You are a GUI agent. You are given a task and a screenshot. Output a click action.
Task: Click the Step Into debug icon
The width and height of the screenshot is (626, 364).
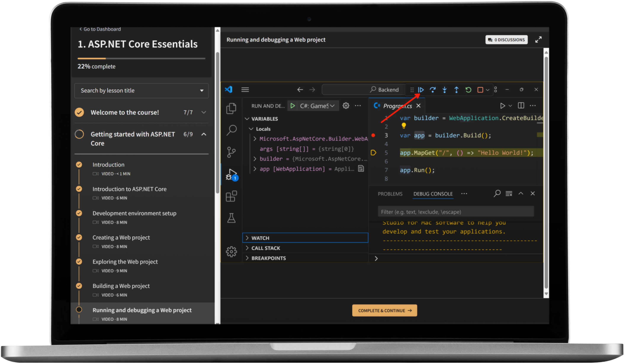[x=445, y=90]
